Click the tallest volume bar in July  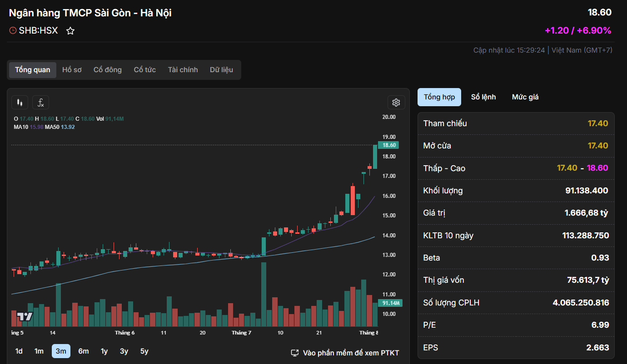click(264, 294)
